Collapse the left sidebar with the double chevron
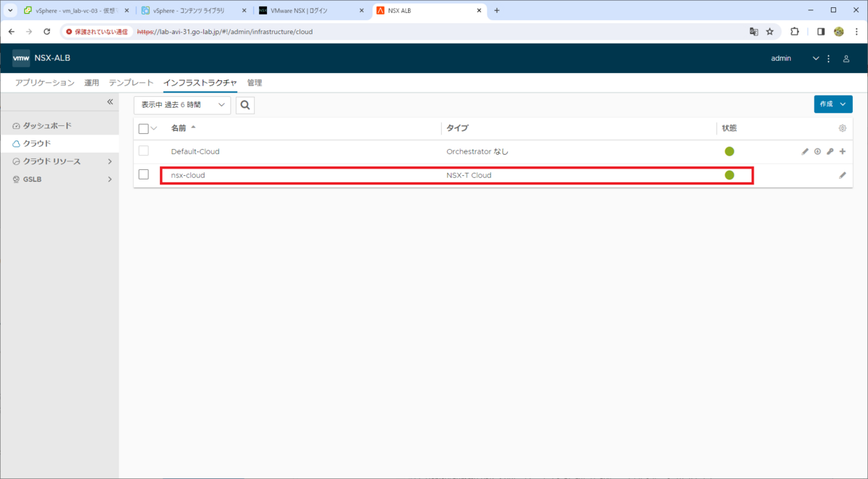Image resolution: width=868 pixels, height=479 pixels. tap(110, 102)
